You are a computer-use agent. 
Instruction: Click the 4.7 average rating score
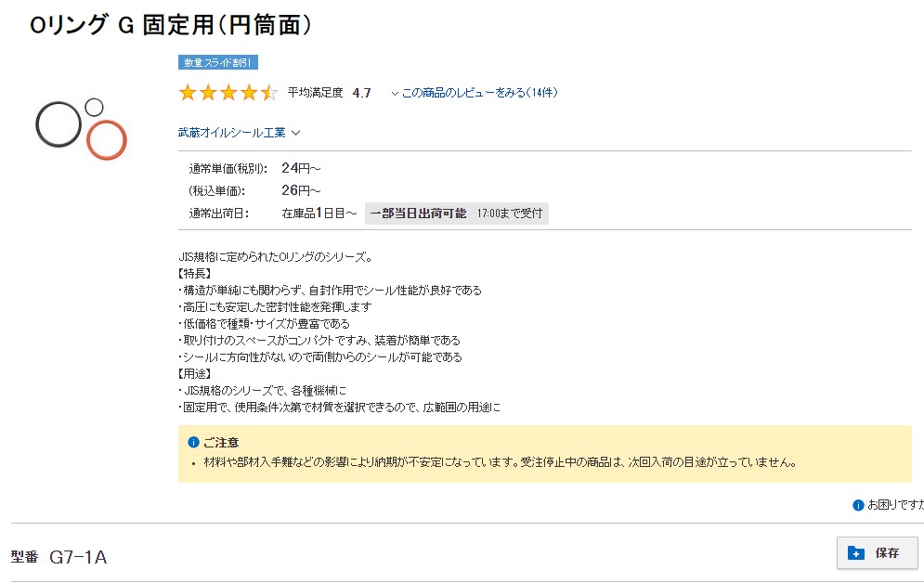tap(361, 93)
